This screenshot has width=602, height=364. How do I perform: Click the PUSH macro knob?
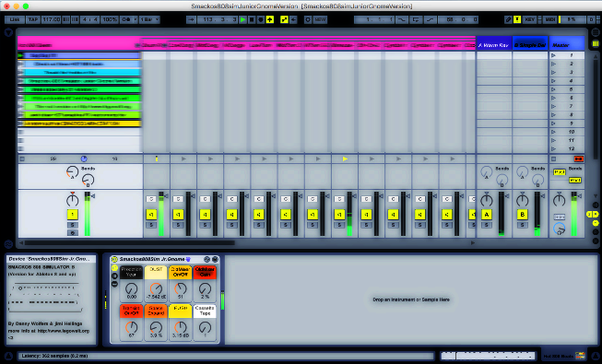(180, 327)
